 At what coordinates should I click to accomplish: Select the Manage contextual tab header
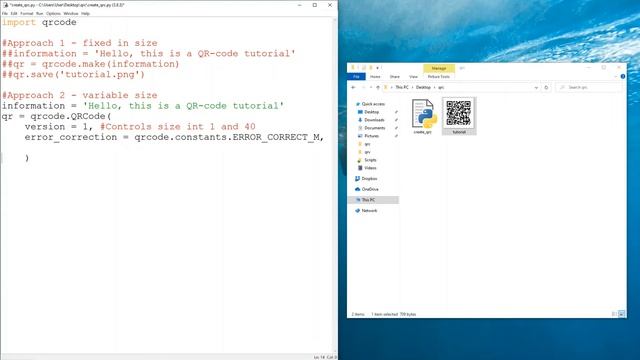tap(439, 68)
